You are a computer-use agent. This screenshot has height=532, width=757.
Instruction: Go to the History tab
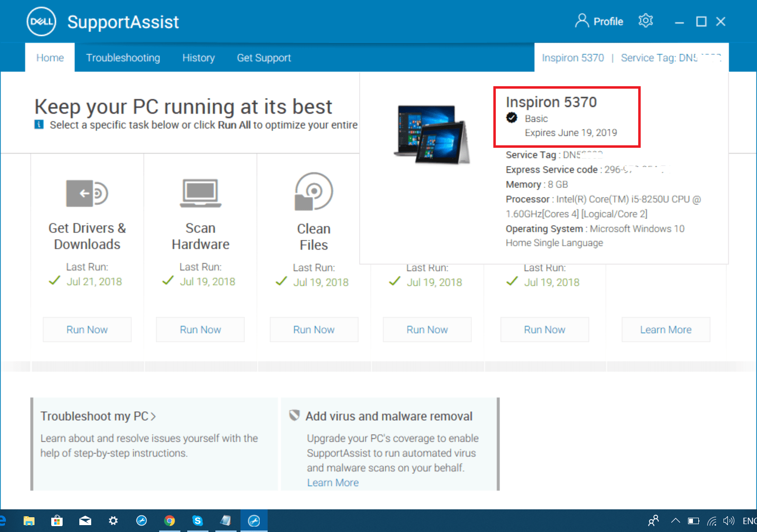[x=199, y=58]
